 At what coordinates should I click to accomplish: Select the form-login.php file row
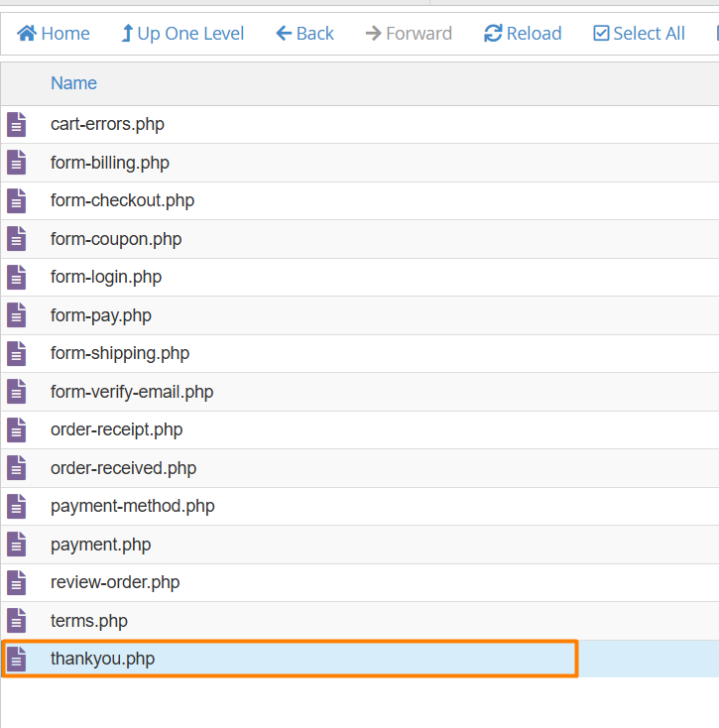click(106, 278)
